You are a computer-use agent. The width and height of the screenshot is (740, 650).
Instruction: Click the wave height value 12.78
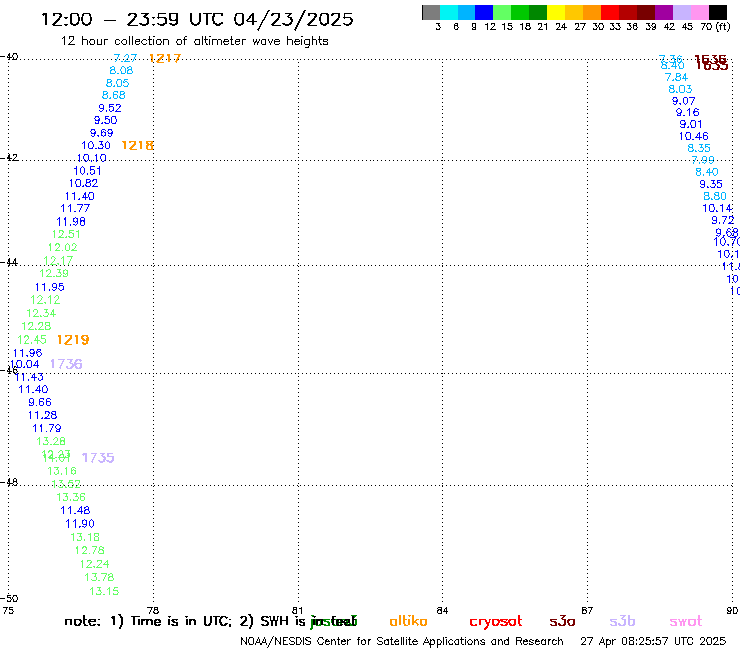click(90, 550)
